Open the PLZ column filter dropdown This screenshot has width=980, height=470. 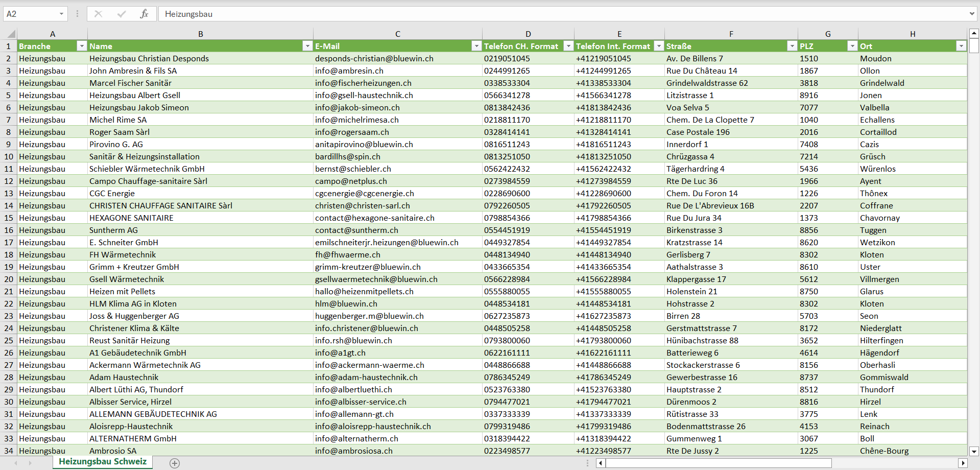(852, 46)
